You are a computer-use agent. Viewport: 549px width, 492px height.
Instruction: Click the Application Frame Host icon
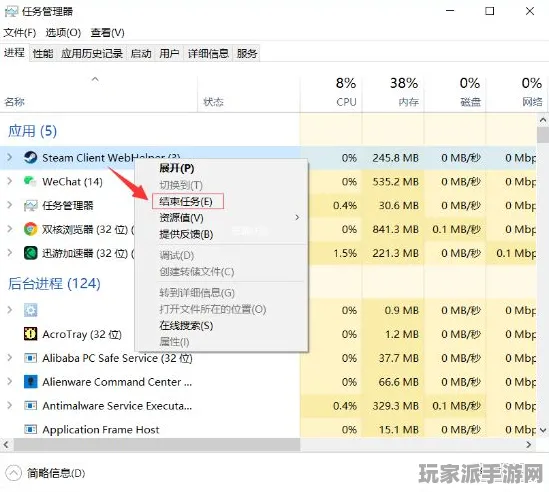(x=30, y=429)
